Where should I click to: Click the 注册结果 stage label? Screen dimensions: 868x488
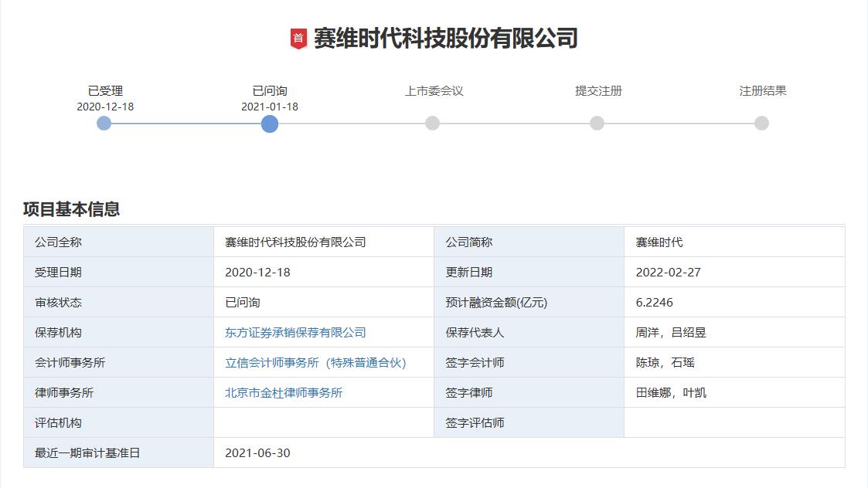pos(763,91)
